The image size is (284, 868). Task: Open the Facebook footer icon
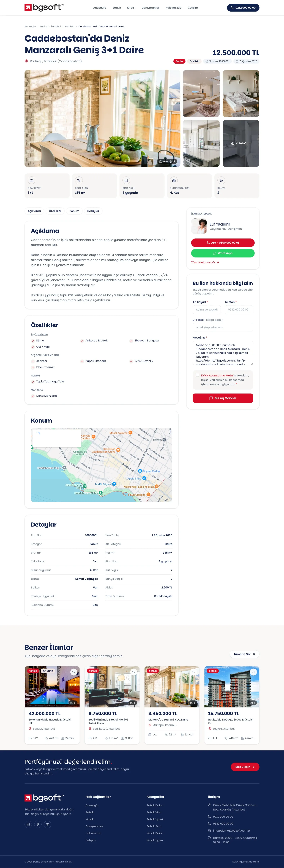(38, 824)
